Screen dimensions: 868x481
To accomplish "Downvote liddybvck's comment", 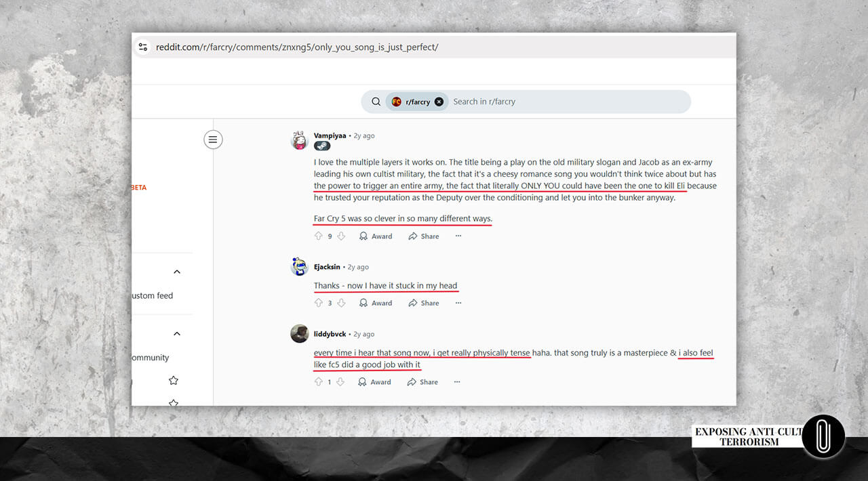I will tap(340, 382).
